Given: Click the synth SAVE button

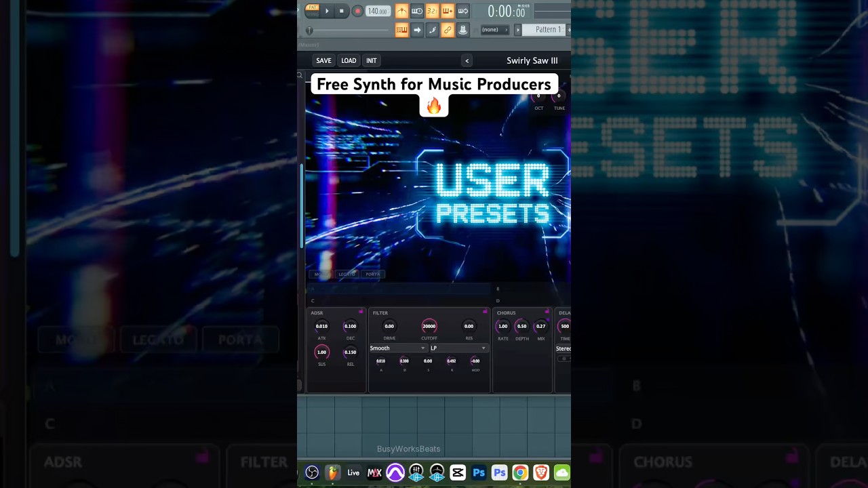Looking at the screenshot, I should [323, 60].
